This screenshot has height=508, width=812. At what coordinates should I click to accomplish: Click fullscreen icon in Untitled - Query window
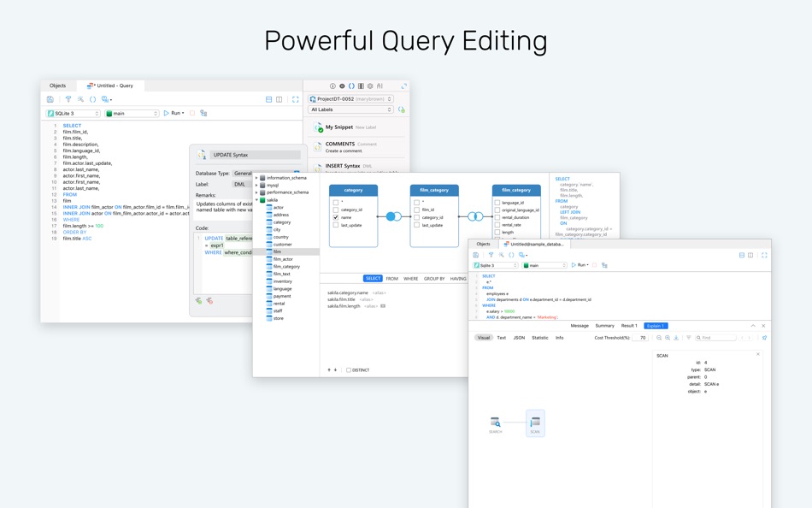click(x=295, y=99)
